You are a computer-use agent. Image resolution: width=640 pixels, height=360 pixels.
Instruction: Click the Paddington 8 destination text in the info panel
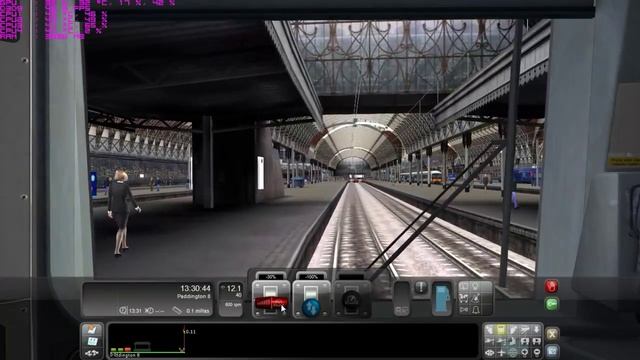pos(193,296)
